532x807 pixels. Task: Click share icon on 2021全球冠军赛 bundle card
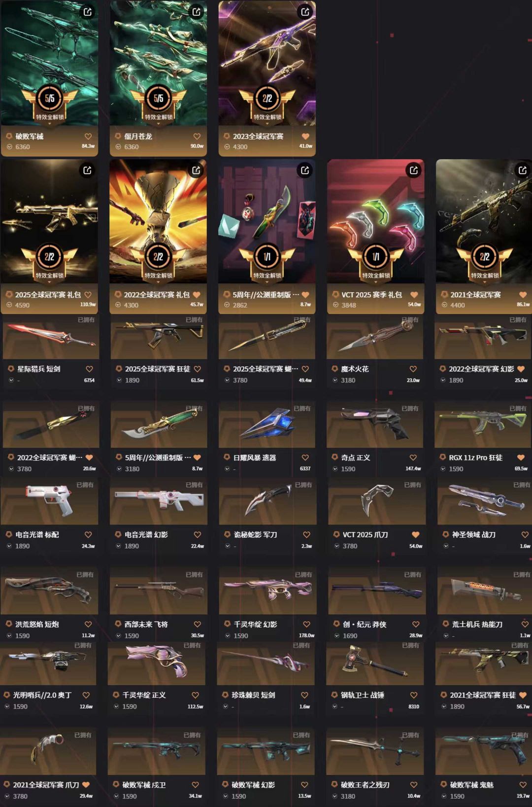point(523,170)
